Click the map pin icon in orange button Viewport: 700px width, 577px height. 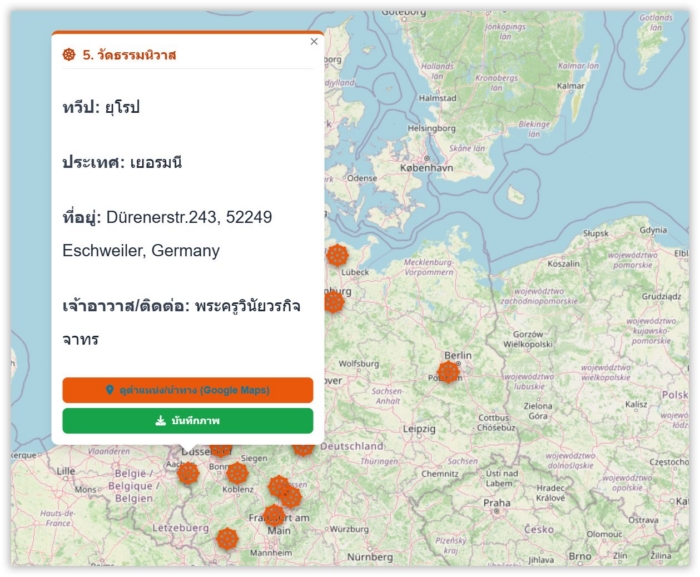[x=109, y=390]
